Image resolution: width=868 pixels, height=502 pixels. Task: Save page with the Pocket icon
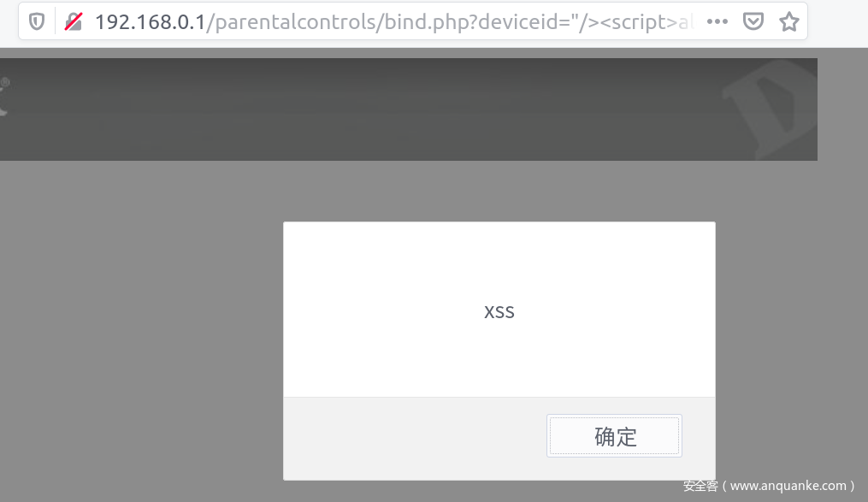(x=753, y=21)
